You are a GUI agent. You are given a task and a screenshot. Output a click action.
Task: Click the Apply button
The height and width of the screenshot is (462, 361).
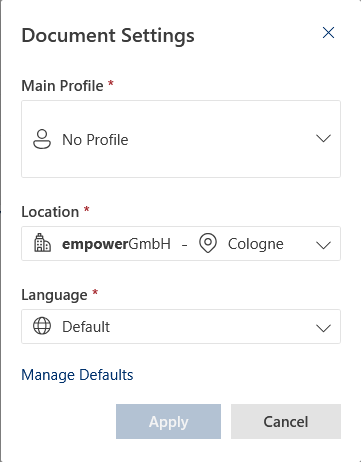[x=168, y=421]
